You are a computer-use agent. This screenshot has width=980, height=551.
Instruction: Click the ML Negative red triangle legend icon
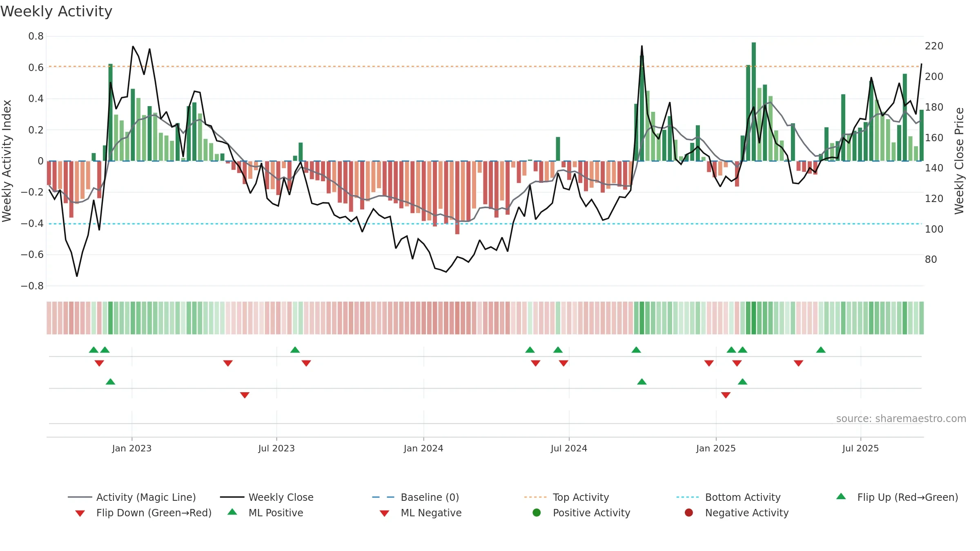[384, 513]
